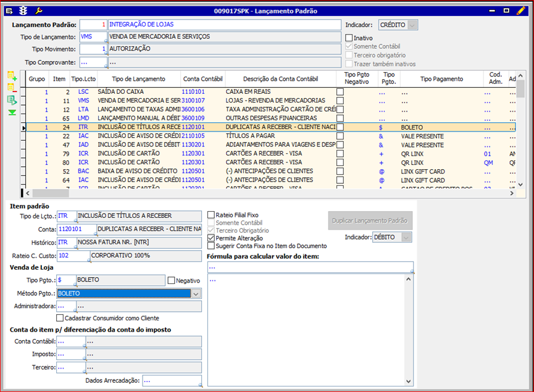The image size is (534, 392).
Task: Click the Conta Contábil column header
Action: coord(202,79)
